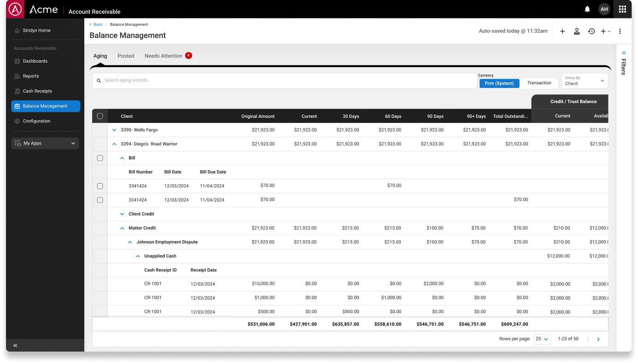Open the Rows per page 25 dropdown
This screenshot has height=364, width=638.
[542, 339]
